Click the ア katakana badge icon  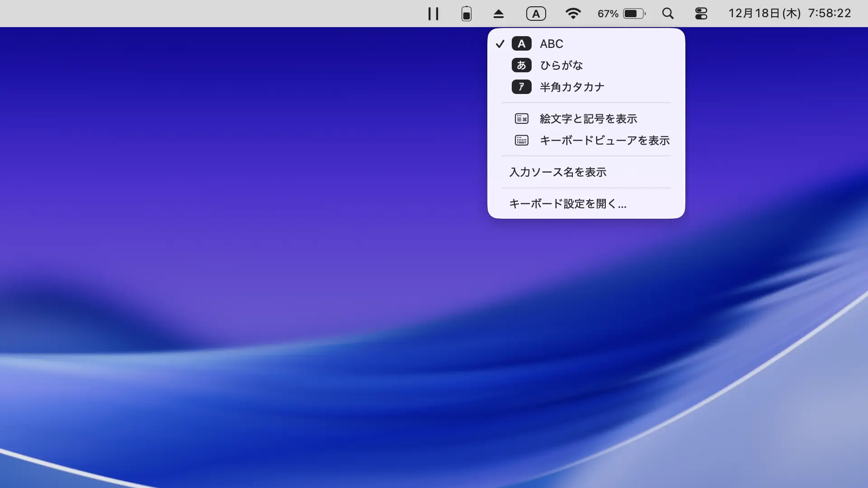(521, 87)
